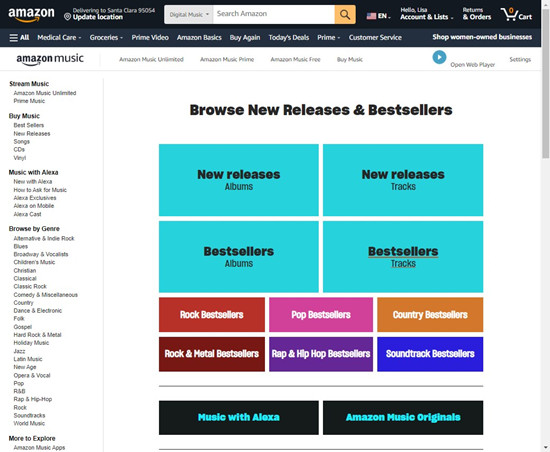Screen dimensions: 550x452
Task: Click the page vertical scrollbar thumb
Action: pos(545,83)
